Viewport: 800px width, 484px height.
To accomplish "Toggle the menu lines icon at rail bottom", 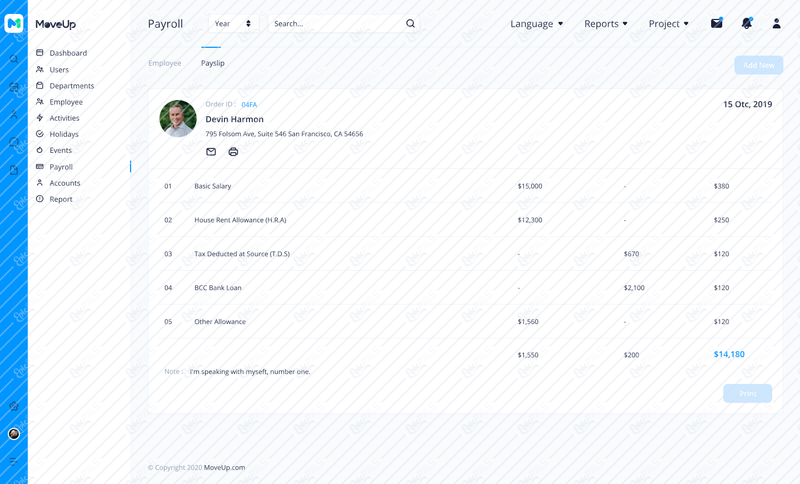I will click(14, 461).
